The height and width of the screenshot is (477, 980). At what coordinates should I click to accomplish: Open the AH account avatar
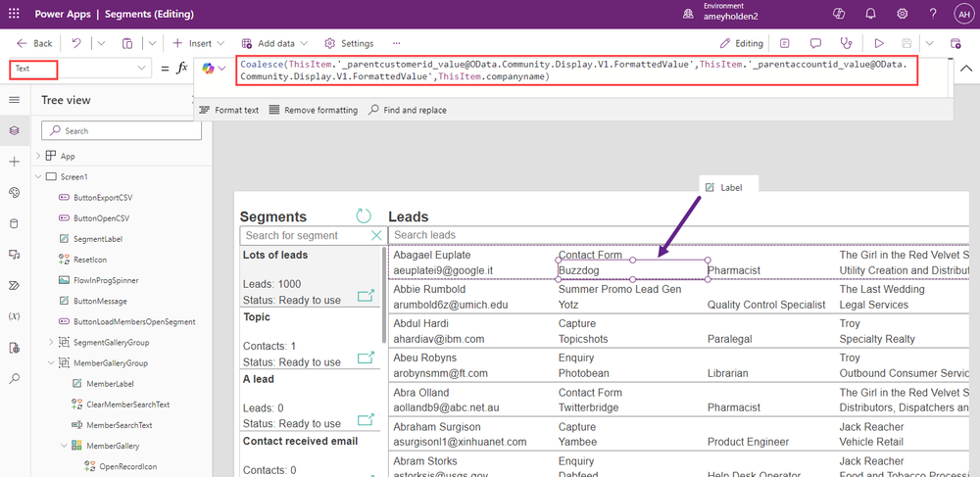[x=963, y=14]
